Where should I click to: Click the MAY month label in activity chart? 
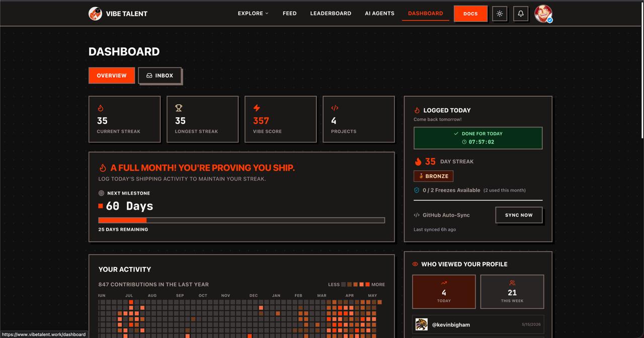click(x=372, y=296)
